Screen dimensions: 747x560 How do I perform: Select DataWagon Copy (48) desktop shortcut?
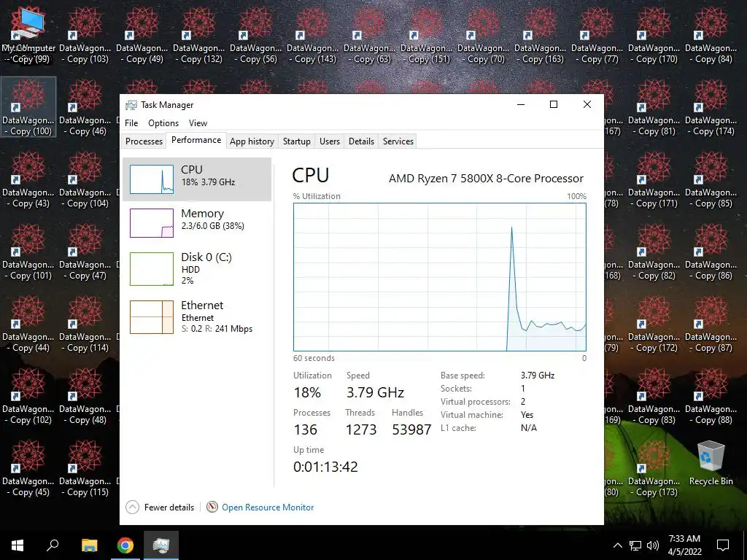pos(85,396)
